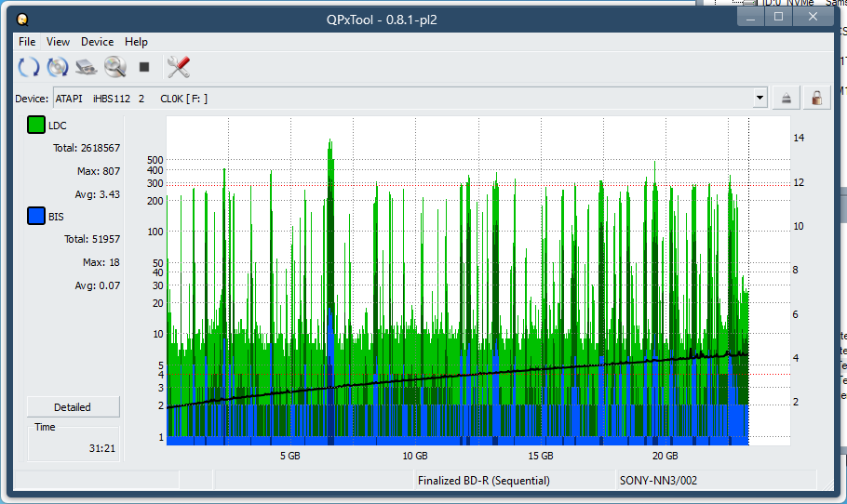Screen dimensions: 847x504
Task: Maximize the QPxTool window
Action: [778, 17]
